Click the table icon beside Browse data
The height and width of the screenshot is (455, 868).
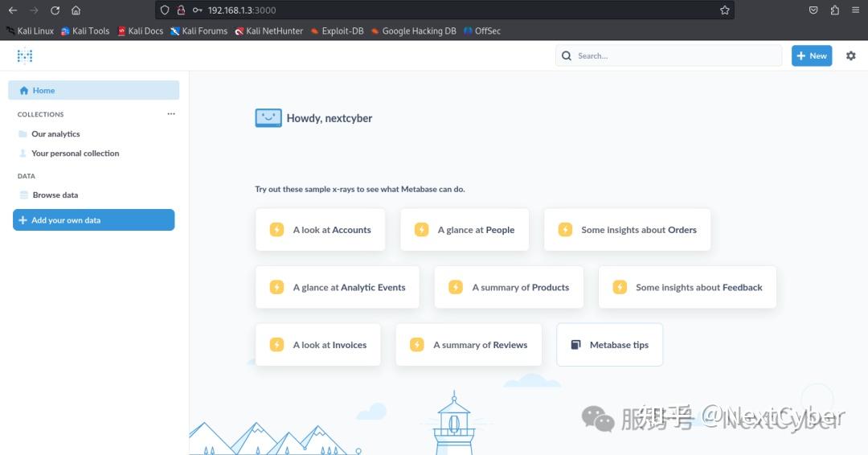click(x=24, y=195)
